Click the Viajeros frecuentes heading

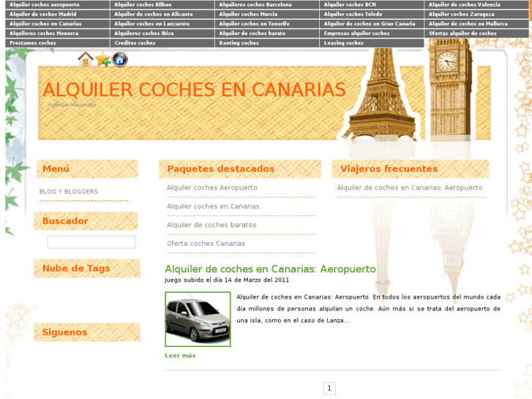pyautogui.click(x=389, y=169)
